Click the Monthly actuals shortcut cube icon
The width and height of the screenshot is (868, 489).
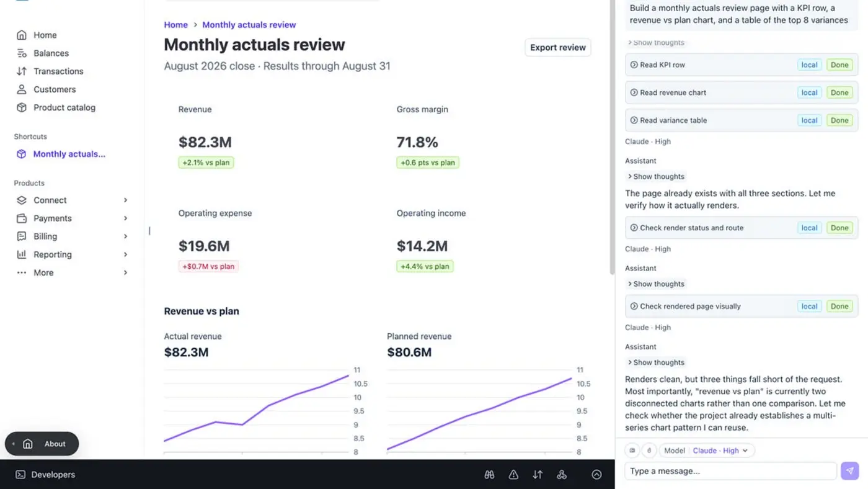pos(22,154)
